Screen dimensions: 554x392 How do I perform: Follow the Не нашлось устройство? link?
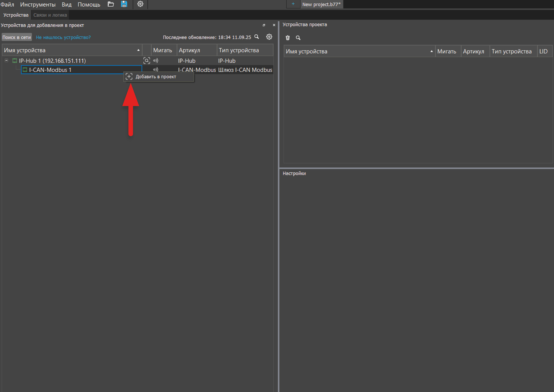click(x=63, y=37)
